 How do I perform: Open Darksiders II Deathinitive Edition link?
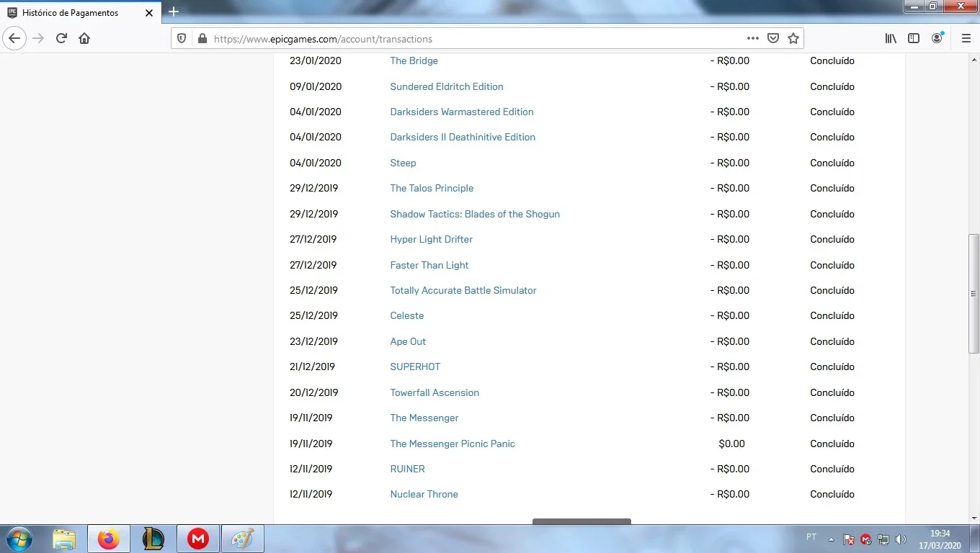coord(463,137)
